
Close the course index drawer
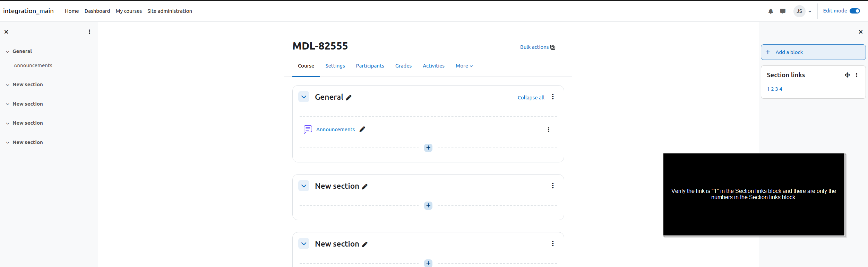[6, 32]
